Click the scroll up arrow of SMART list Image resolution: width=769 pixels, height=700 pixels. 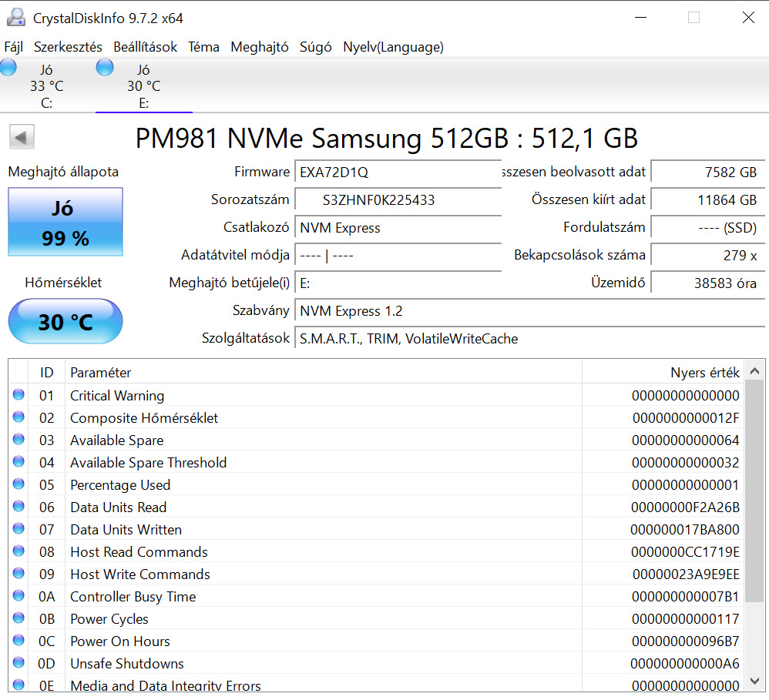(x=755, y=372)
